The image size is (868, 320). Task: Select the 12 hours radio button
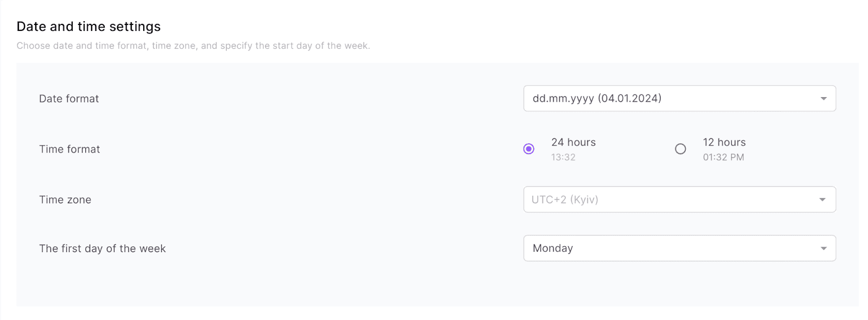pos(680,149)
